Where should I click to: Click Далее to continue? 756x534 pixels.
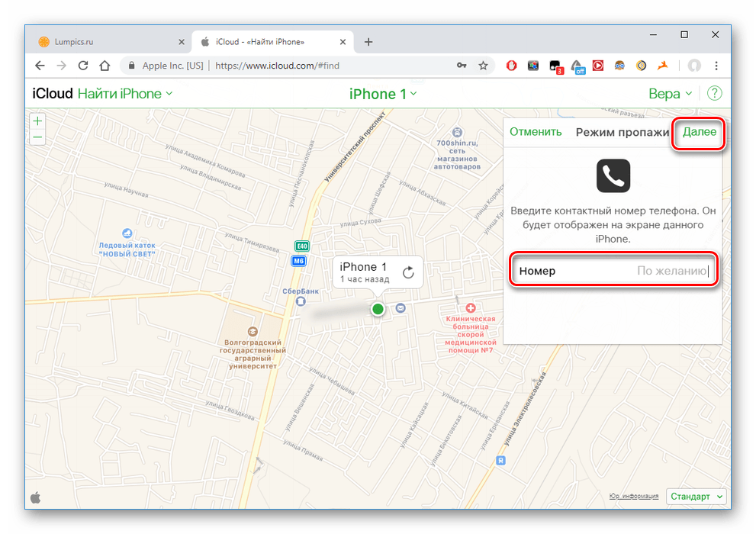(699, 131)
